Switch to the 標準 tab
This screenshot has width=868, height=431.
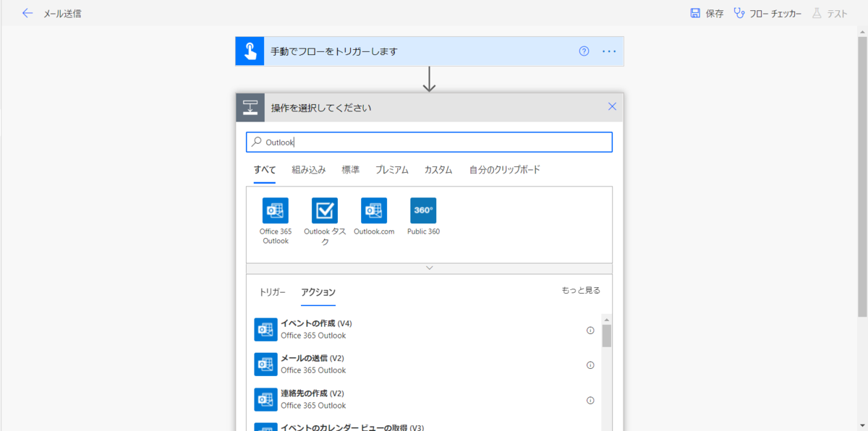tap(350, 170)
